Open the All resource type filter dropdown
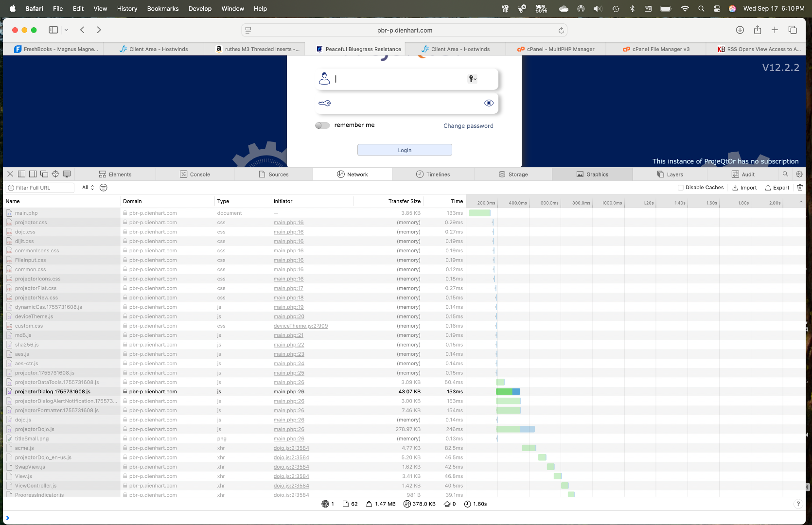The width and height of the screenshot is (812, 525). tap(88, 188)
